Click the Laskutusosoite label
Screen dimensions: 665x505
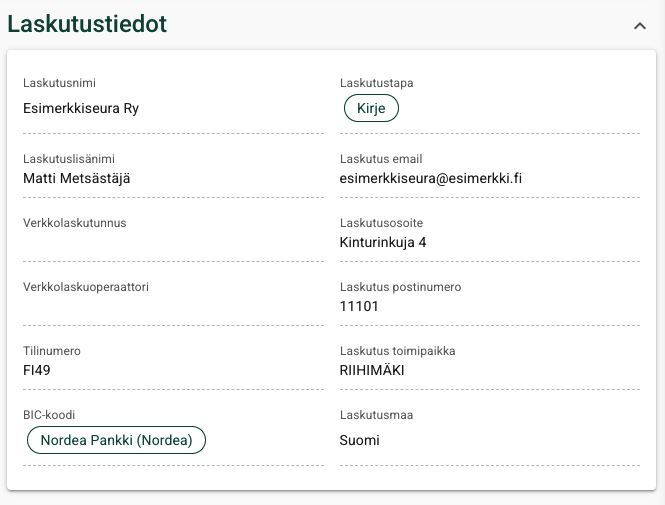pos(381,223)
